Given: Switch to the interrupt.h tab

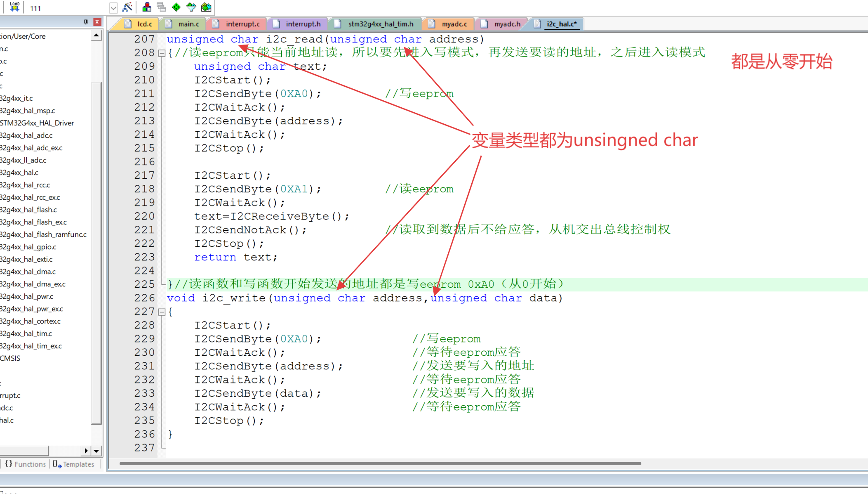Looking at the screenshot, I should pos(303,24).
